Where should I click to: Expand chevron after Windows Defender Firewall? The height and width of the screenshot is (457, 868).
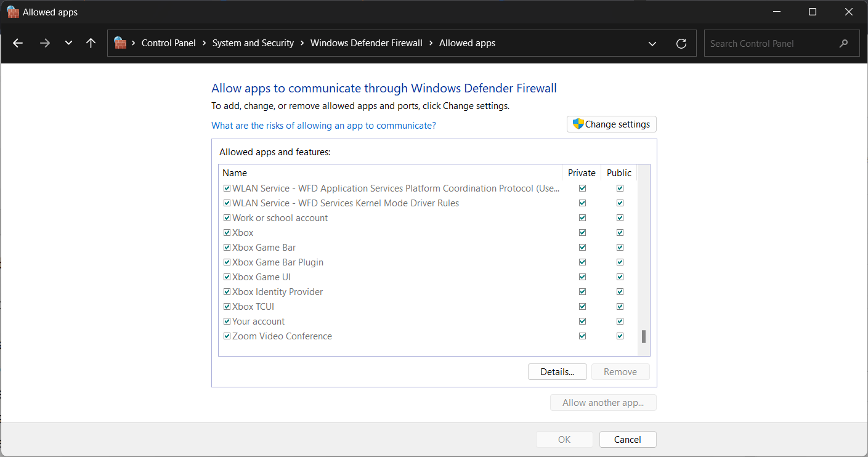431,43
